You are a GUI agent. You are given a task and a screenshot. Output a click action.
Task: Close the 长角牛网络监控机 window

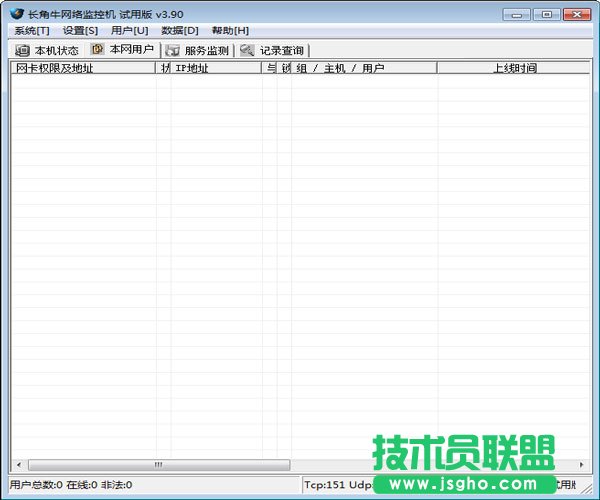[x=577, y=15]
